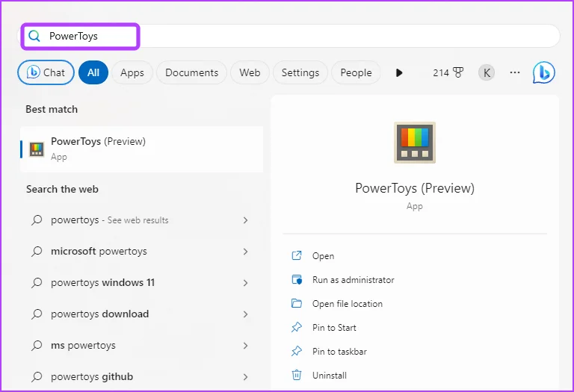Click the PowerToys icon in best match row
Image resolution: width=574 pixels, height=392 pixels.
[x=37, y=149]
